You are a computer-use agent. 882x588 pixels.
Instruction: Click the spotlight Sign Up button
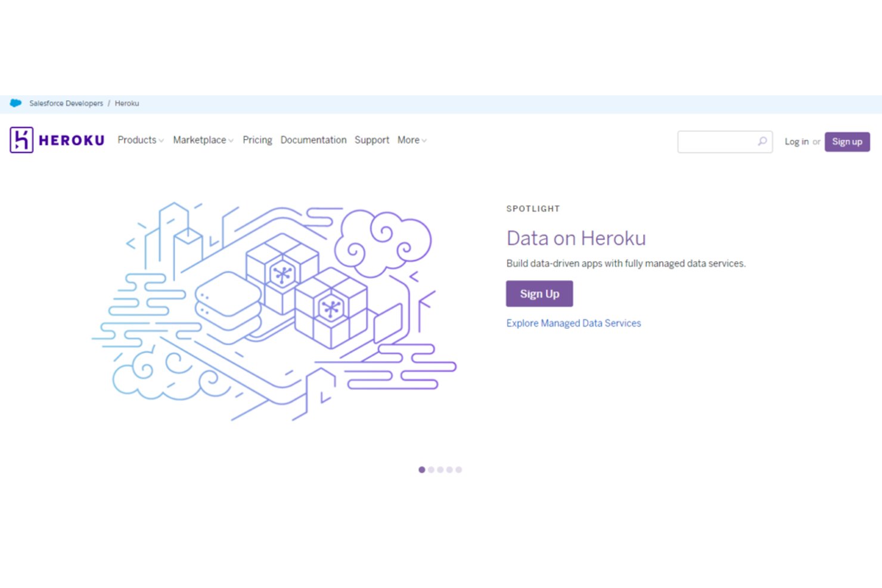539,294
